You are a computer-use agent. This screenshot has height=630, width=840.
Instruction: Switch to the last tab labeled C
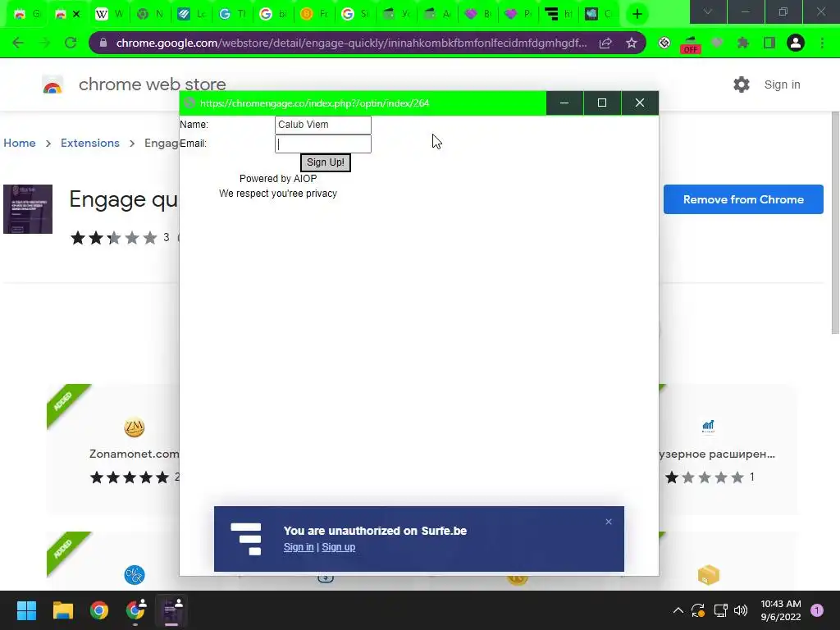(599, 15)
